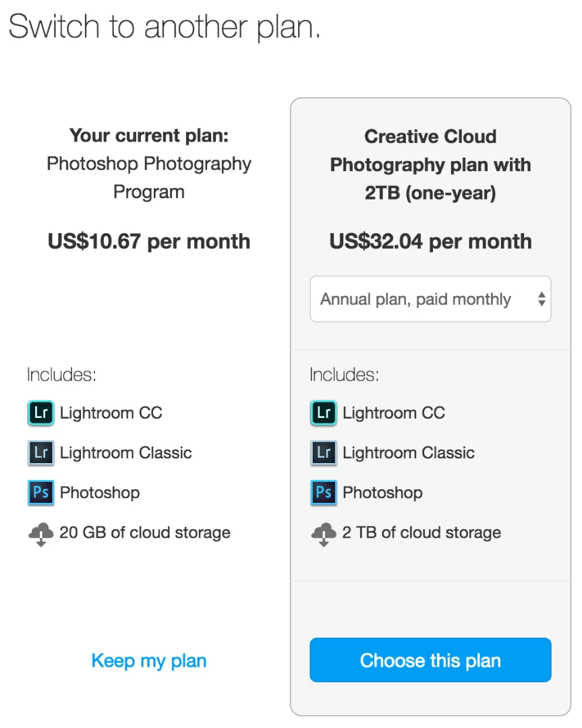Click the Lightroom Classic icon in the 2TB plan
Image resolution: width=582 pixels, height=728 pixels.
324,453
